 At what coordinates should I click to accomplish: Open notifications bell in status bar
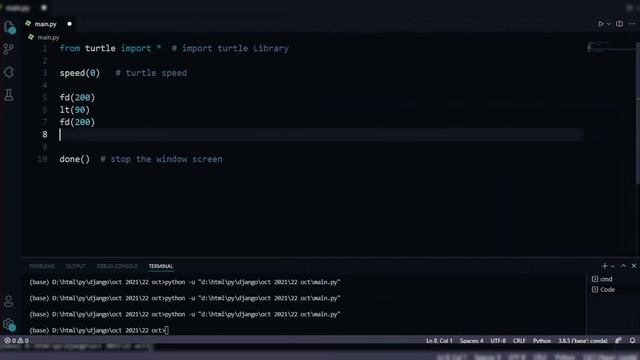click(x=632, y=340)
